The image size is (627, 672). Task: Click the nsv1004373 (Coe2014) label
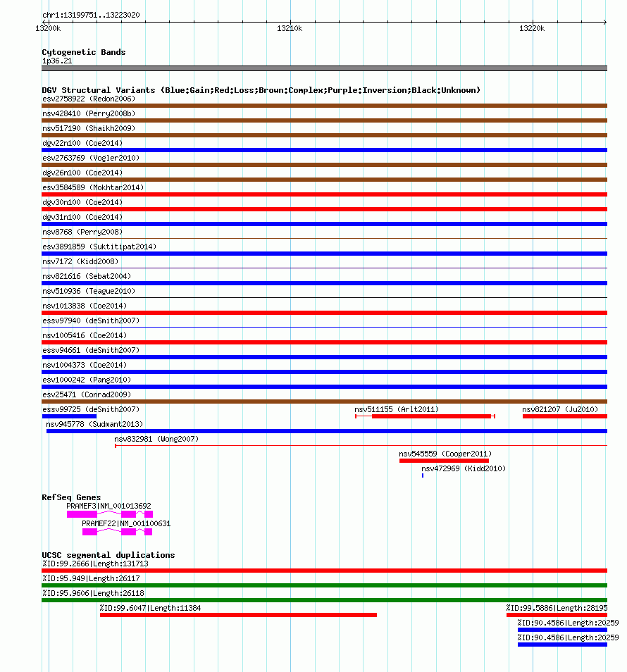pyautogui.click(x=85, y=365)
